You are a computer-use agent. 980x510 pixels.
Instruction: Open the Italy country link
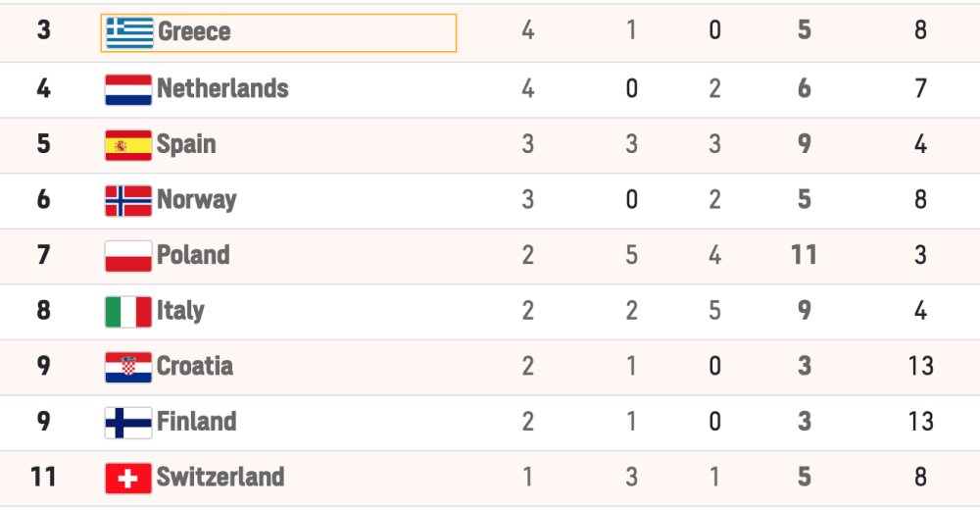[x=180, y=311]
